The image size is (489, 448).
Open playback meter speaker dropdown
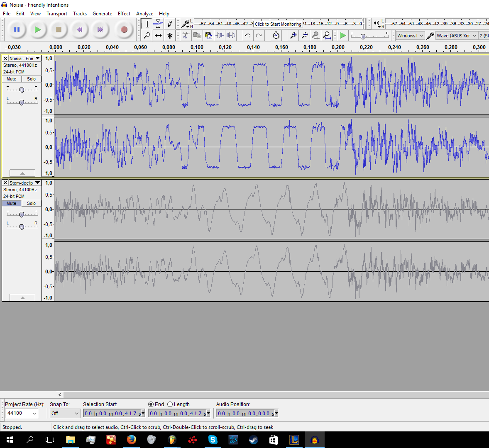pos(378,24)
